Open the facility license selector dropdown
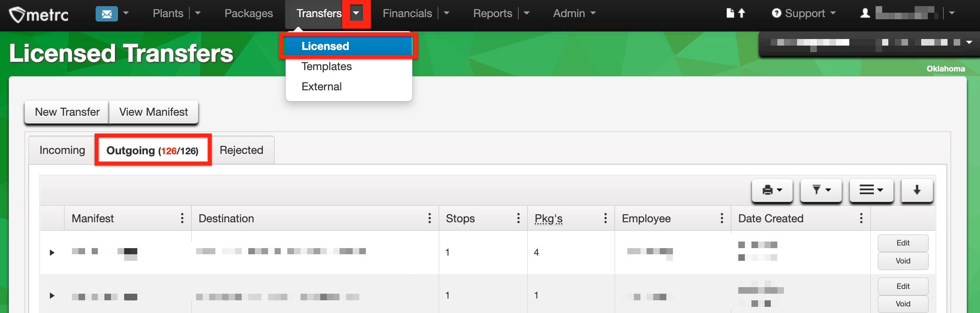Screen dimensions: 980x313 click(x=869, y=43)
